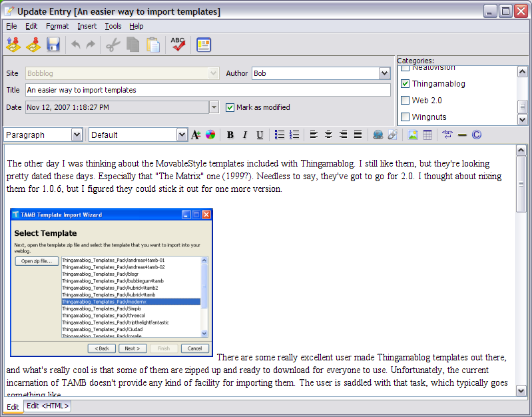Insert the copyright symbol
This screenshot has height=417, width=532.
(x=477, y=135)
